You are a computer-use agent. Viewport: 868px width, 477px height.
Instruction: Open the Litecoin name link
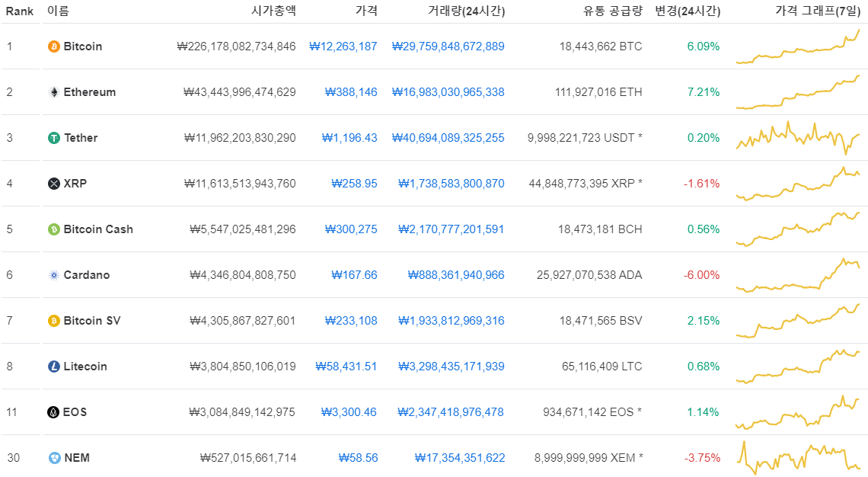point(85,367)
